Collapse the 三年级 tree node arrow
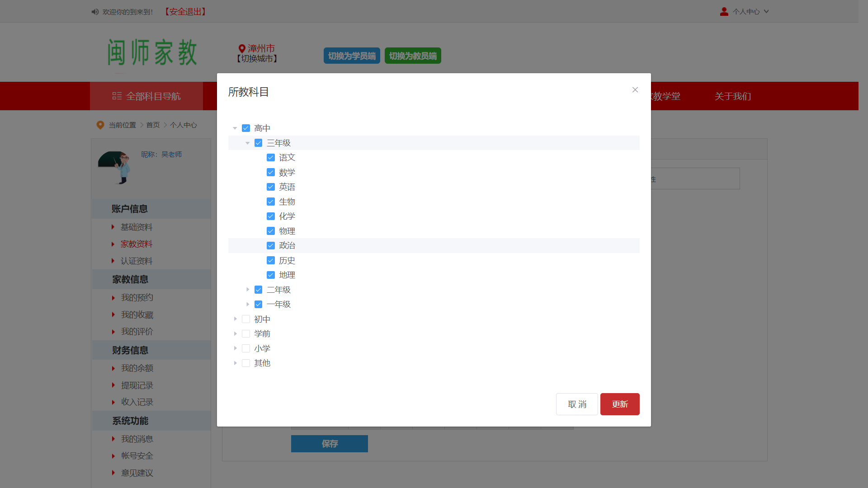The height and width of the screenshot is (488, 868). pyautogui.click(x=248, y=143)
